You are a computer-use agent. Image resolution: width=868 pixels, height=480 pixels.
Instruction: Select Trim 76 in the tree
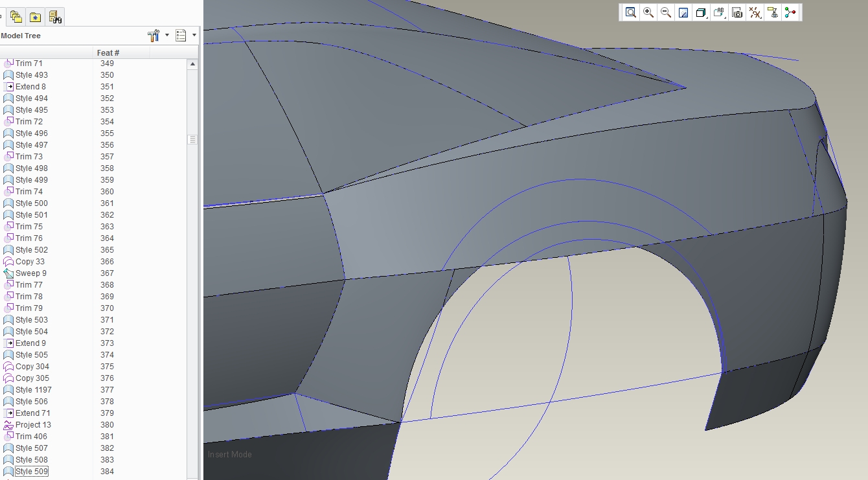29,238
